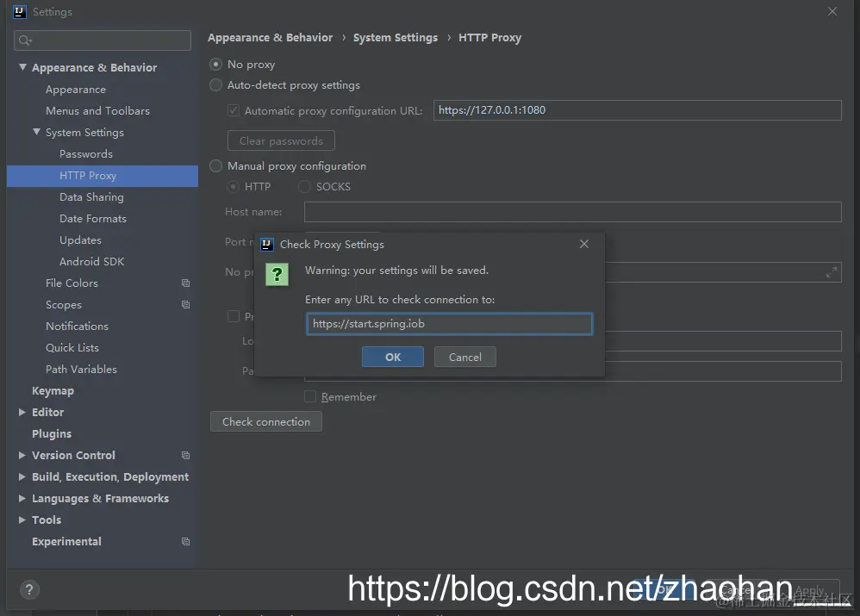Image resolution: width=860 pixels, height=616 pixels.
Task: Click the project-level icon beside Version Control
Action: (185, 455)
